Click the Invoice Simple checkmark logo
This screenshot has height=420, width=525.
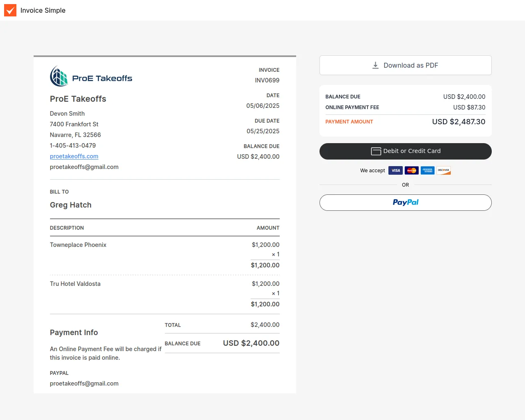pyautogui.click(x=10, y=10)
